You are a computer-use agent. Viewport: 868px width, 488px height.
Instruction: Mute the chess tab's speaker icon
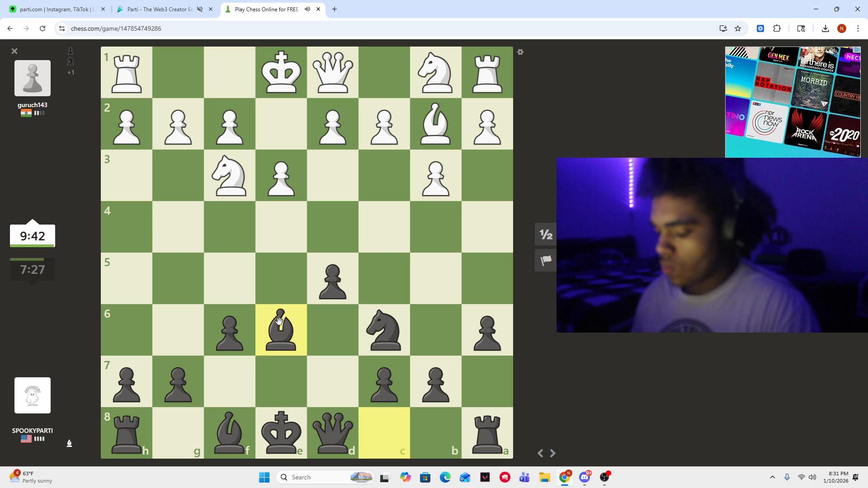click(x=307, y=9)
